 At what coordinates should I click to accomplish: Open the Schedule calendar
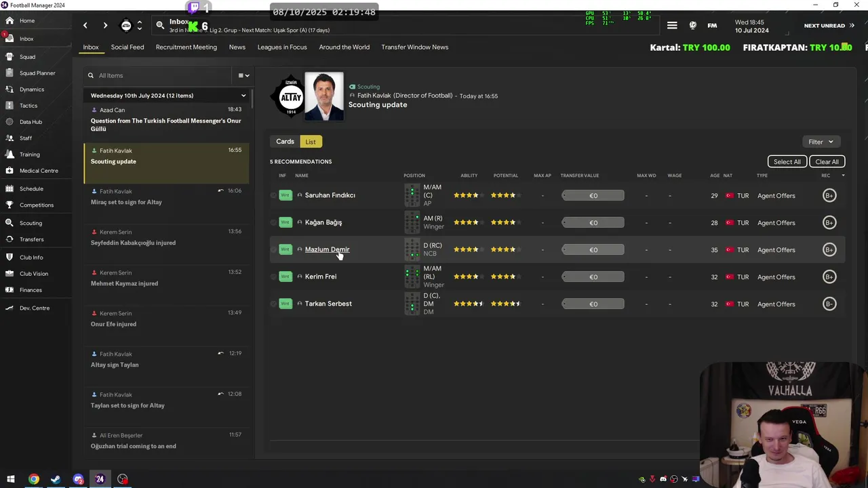[31, 189]
